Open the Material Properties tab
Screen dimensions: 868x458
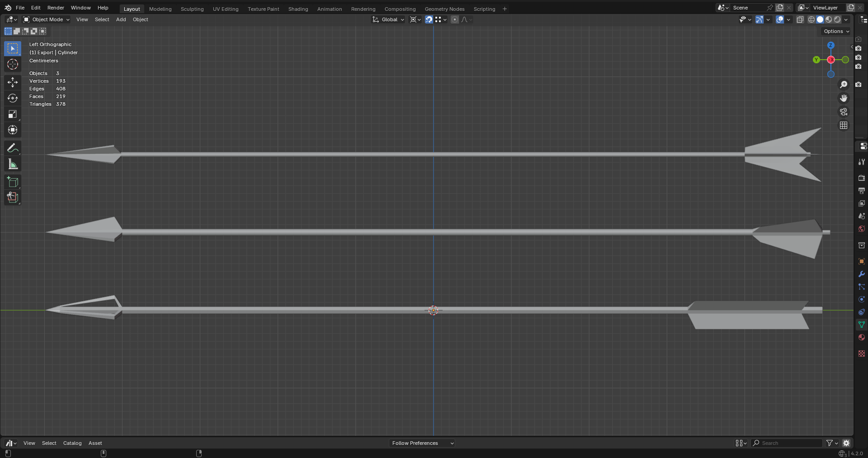[861, 337]
